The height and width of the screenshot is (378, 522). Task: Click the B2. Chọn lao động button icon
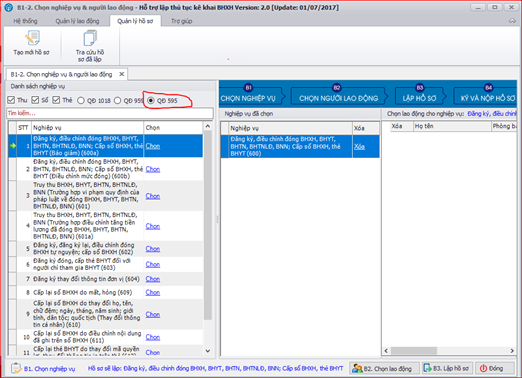[357, 368]
